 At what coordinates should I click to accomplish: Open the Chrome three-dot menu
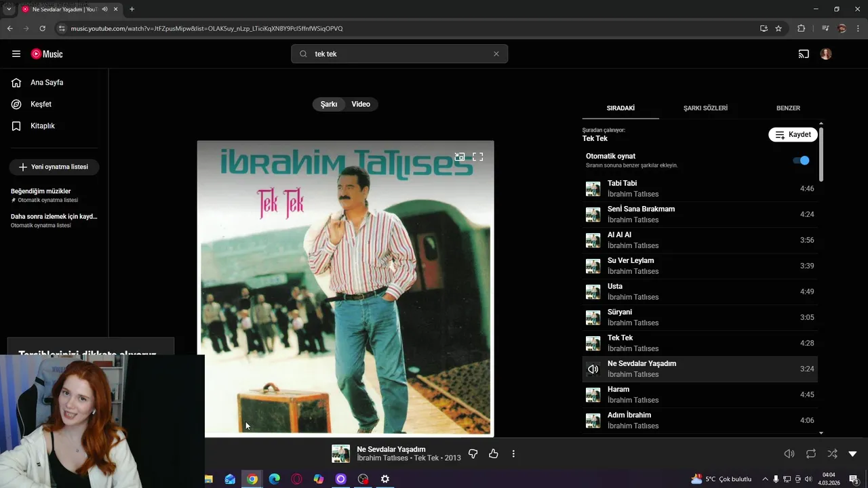[858, 28]
